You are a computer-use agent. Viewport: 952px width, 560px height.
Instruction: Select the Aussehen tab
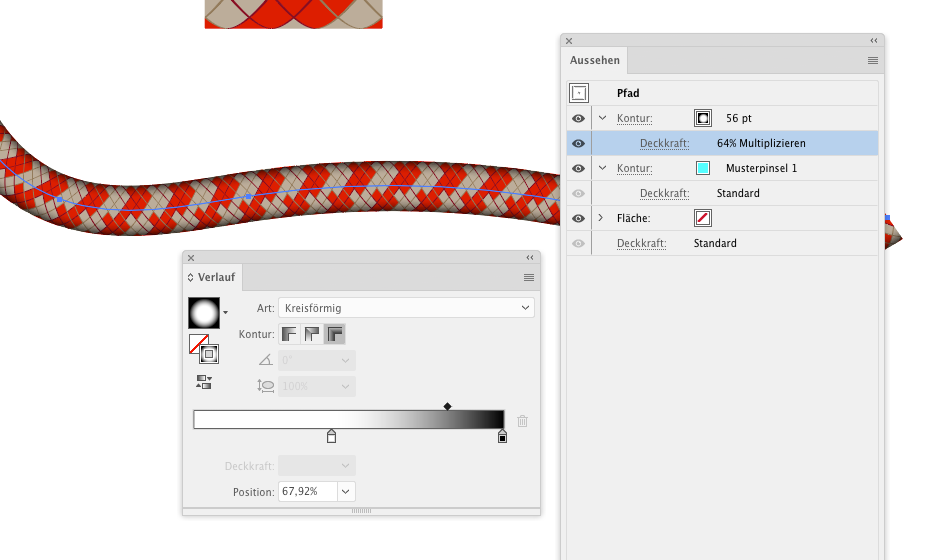point(594,60)
